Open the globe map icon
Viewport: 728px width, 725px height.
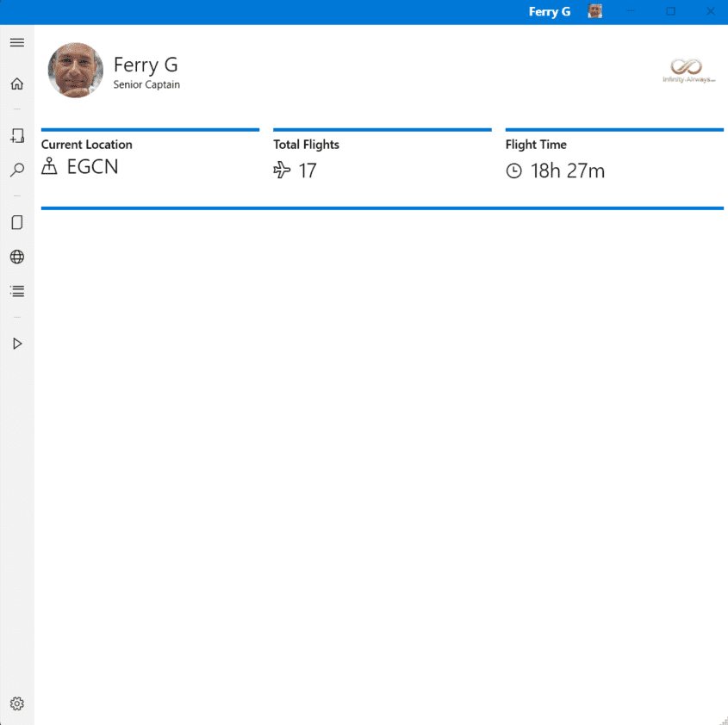[17, 257]
